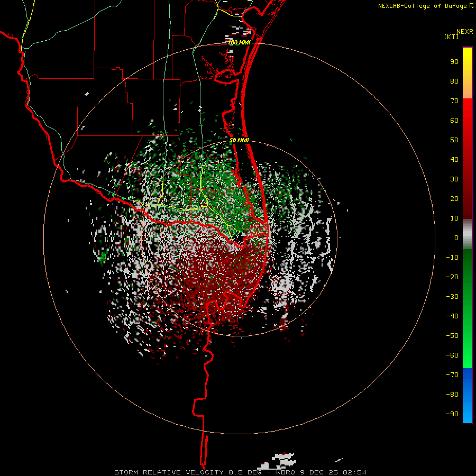Click the -30 value on the velocity scale
This screenshot has height=476, width=476.
452,297
